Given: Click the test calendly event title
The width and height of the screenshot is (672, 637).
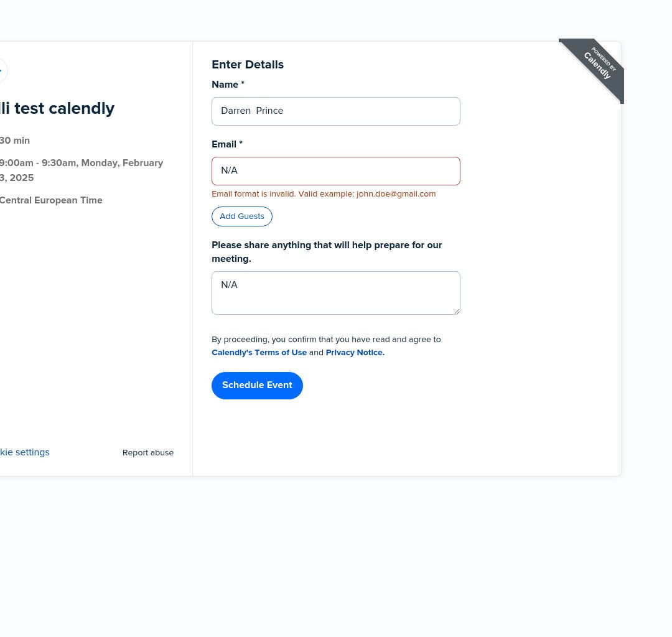Looking at the screenshot, I should (x=57, y=108).
